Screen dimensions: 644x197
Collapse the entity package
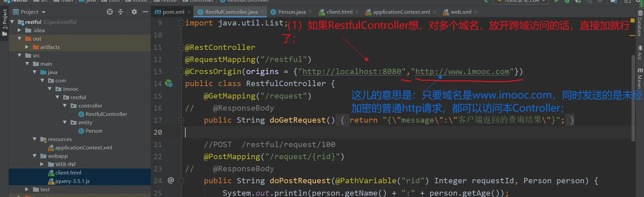coord(65,122)
